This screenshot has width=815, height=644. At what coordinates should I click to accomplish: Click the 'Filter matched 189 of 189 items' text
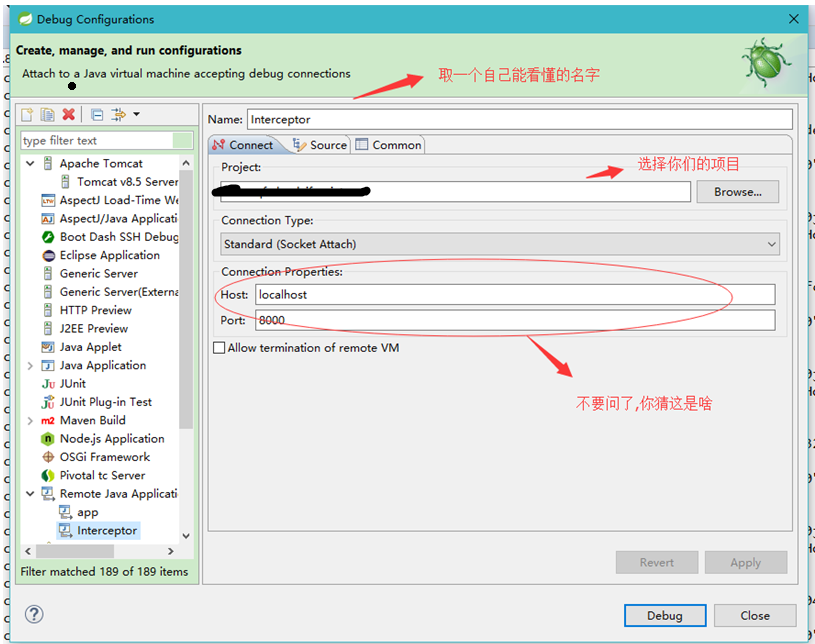pyautogui.click(x=104, y=572)
